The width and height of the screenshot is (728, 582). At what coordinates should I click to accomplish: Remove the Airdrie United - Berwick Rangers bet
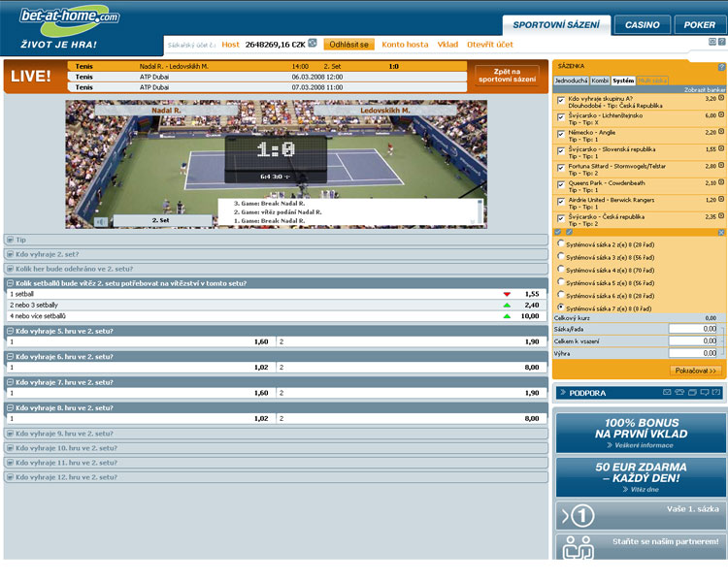[x=721, y=201]
